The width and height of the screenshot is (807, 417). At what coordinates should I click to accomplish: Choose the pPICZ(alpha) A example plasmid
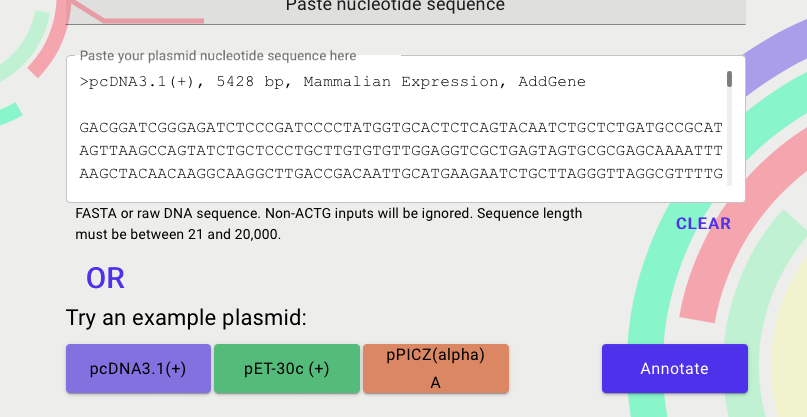tap(436, 369)
